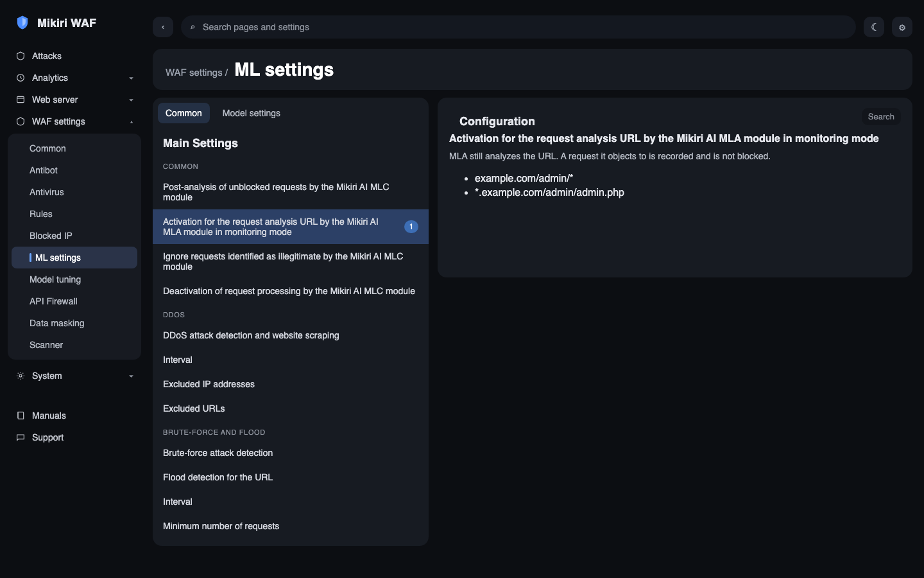924x578 pixels.
Task: Click the Web server window icon
Action: pos(21,100)
